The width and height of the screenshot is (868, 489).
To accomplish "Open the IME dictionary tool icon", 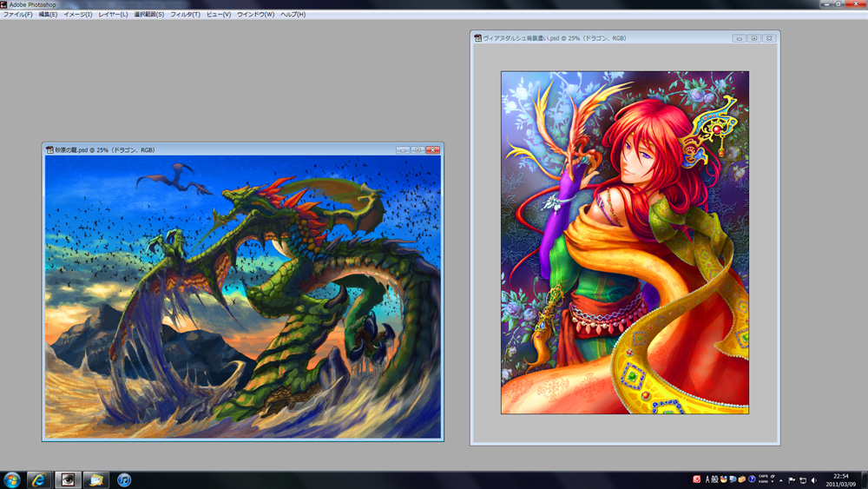I will click(x=724, y=479).
